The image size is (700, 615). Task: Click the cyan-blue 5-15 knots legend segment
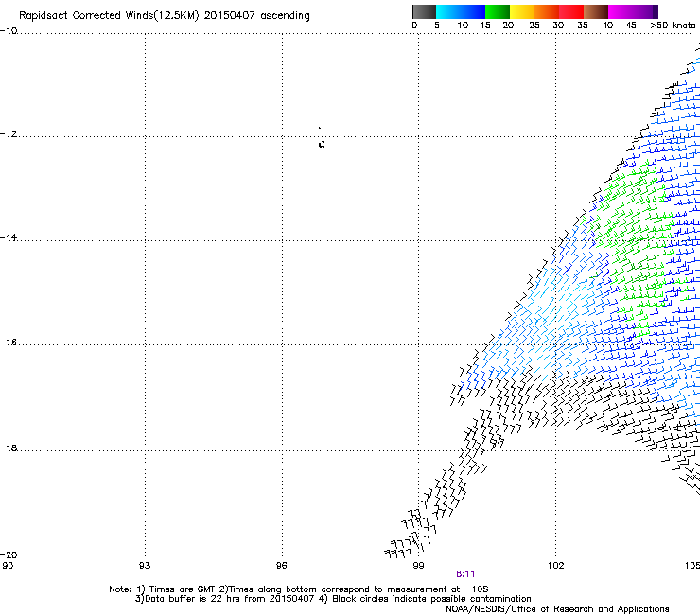coord(461,11)
